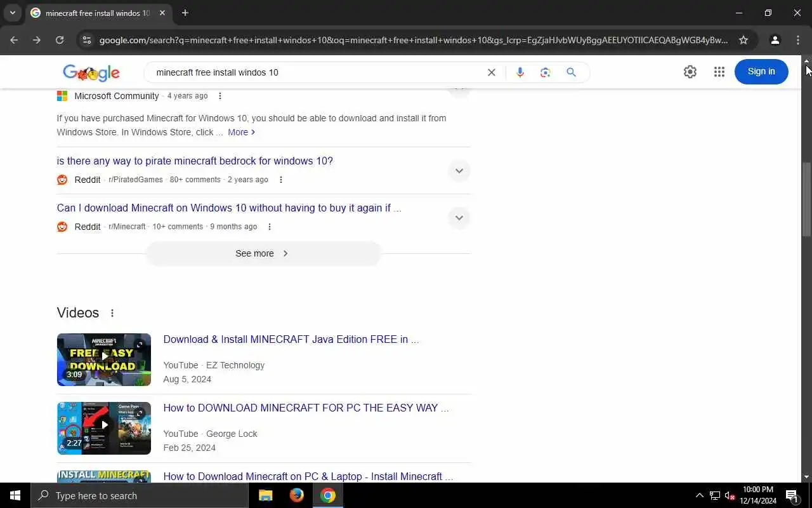Open Chrome three-dot menu

click(798, 40)
